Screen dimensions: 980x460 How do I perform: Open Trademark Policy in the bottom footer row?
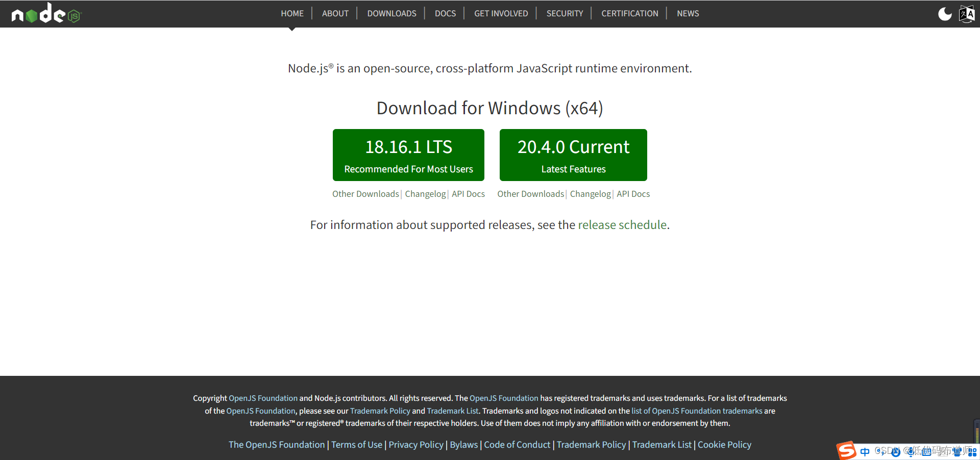coord(591,445)
